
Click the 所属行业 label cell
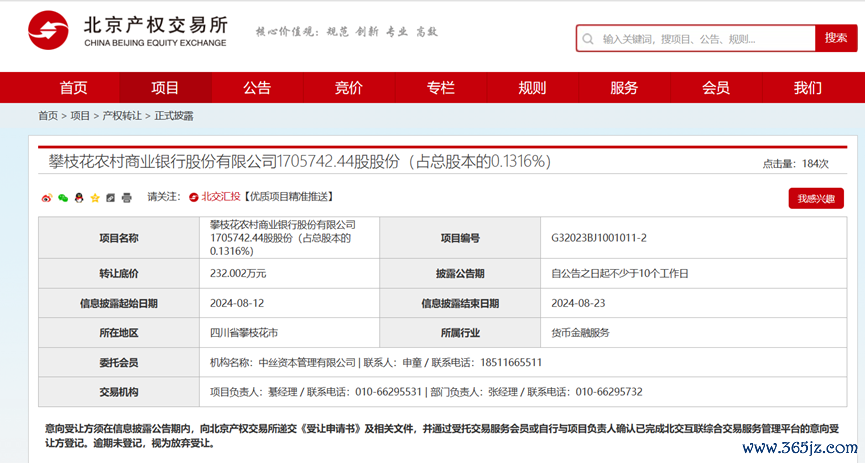(x=460, y=333)
